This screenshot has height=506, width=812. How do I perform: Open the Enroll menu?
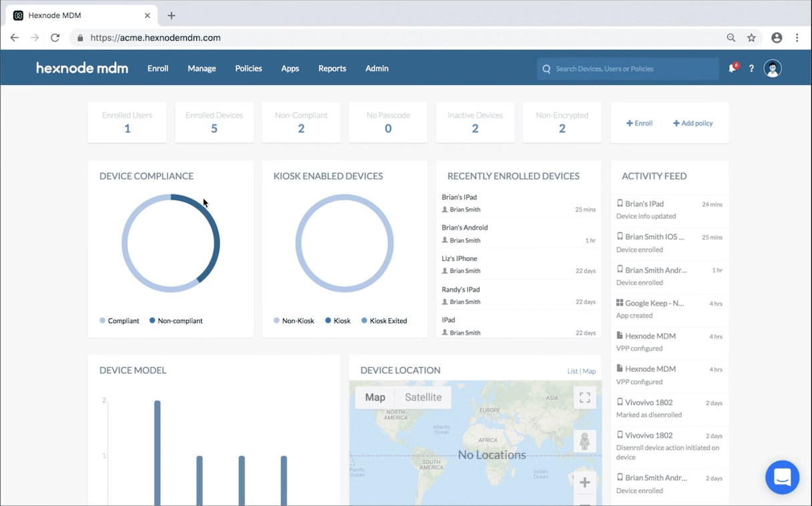pyautogui.click(x=158, y=68)
